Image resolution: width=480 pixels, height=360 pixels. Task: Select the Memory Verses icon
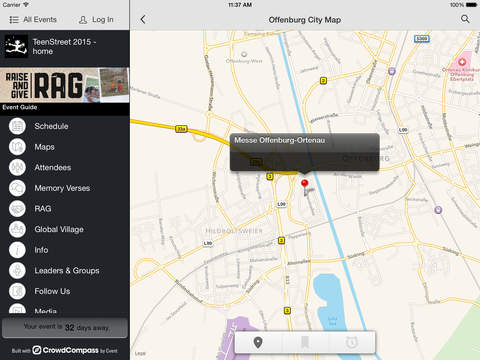pos(17,188)
